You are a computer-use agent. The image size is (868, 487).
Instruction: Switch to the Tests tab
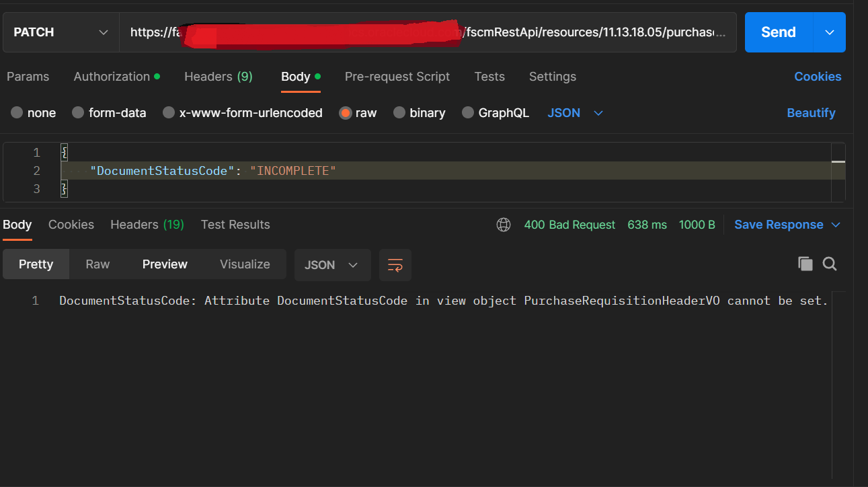489,77
